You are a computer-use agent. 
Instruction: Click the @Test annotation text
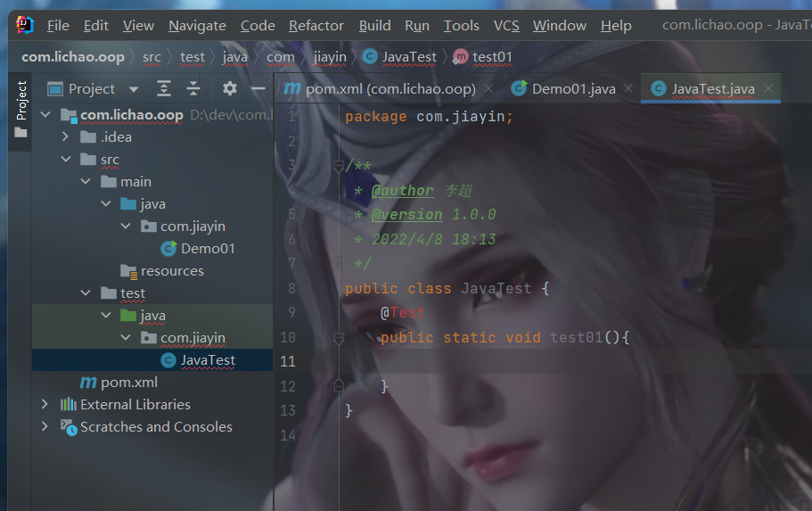[402, 312]
